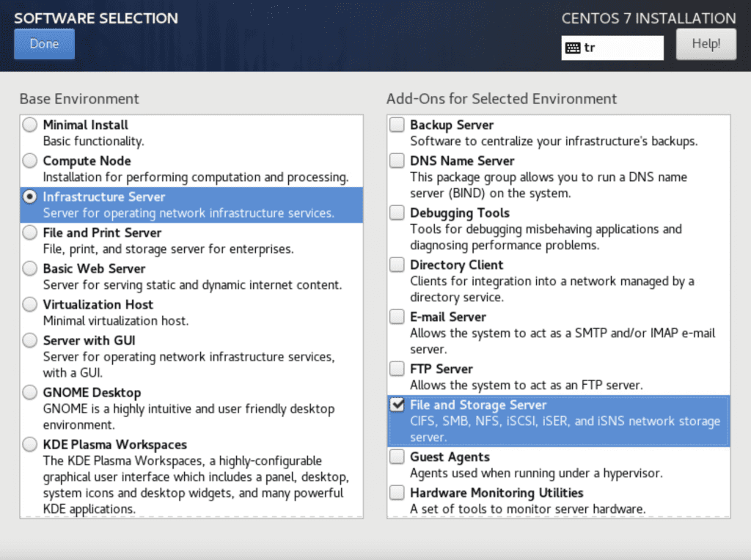Click "Allows the system to act as an FTP server."
This screenshot has width=751, height=560.
[527, 386]
